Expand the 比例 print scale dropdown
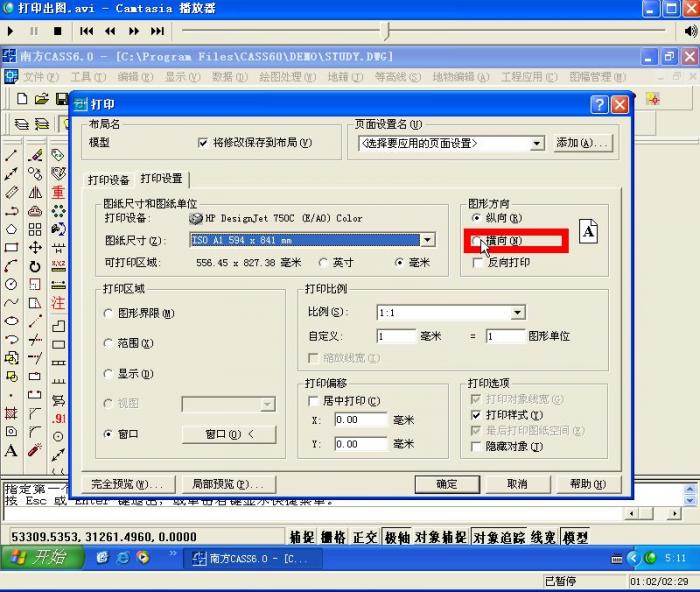 coord(517,313)
